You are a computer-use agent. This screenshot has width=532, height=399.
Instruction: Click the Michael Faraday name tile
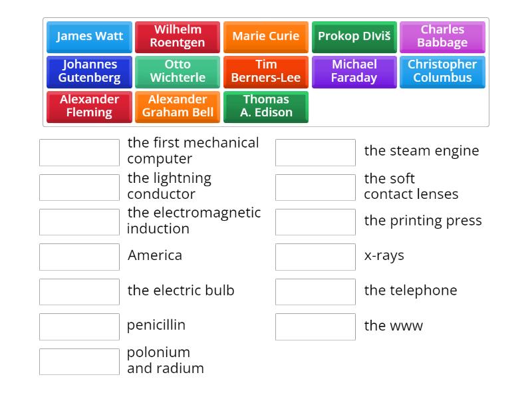click(x=354, y=72)
